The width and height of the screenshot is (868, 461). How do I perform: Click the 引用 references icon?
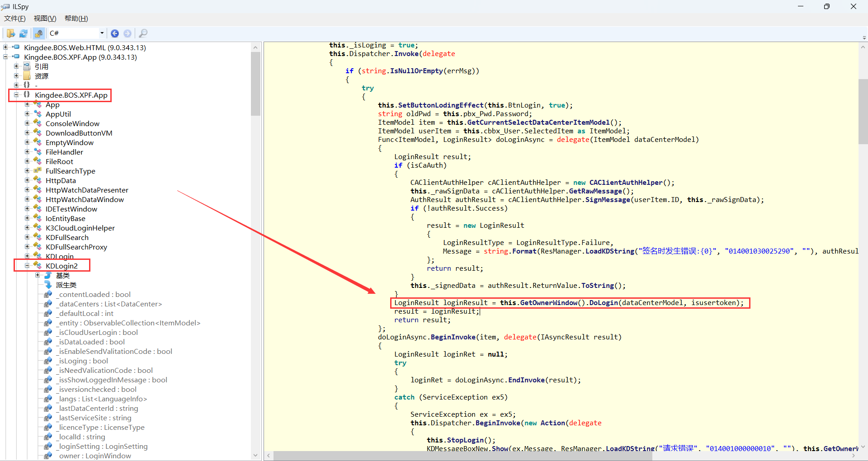click(x=27, y=66)
